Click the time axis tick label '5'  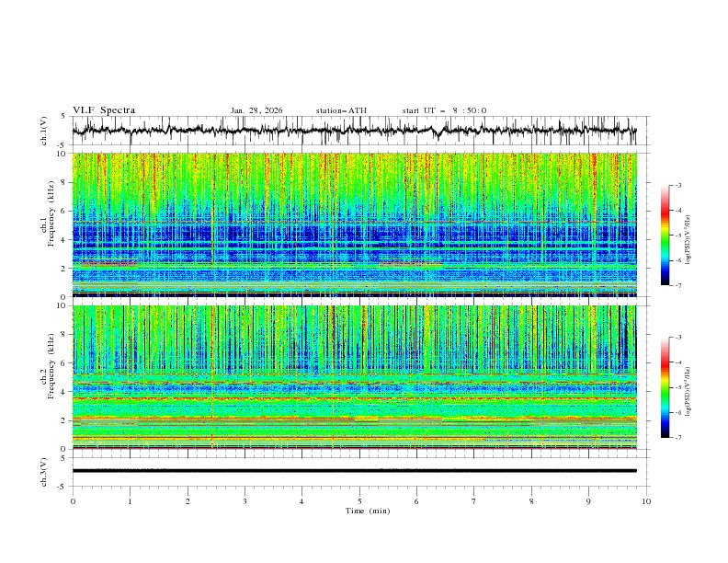359,501
